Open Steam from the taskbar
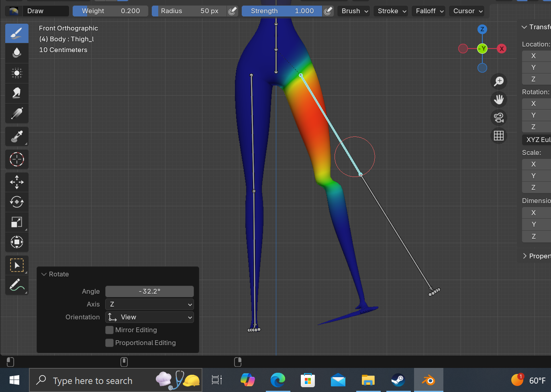The width and height of the screenshot is (551, 392). pos(398,380)
